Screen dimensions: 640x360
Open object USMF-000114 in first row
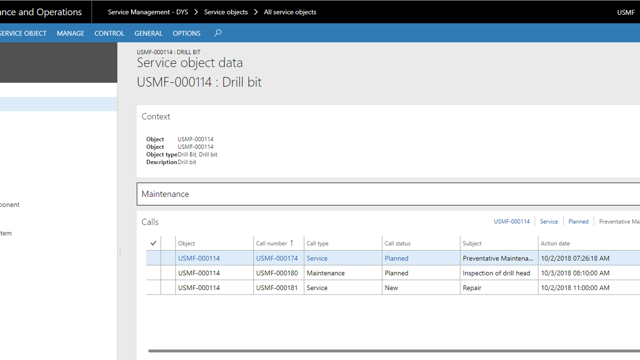[199, 258]
